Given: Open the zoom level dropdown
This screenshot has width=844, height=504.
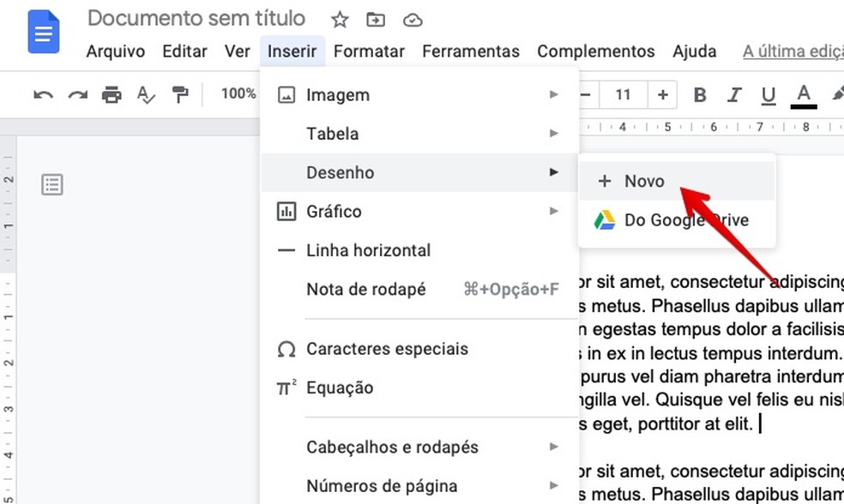Looking at the screenshot, I should click(238, 94).
